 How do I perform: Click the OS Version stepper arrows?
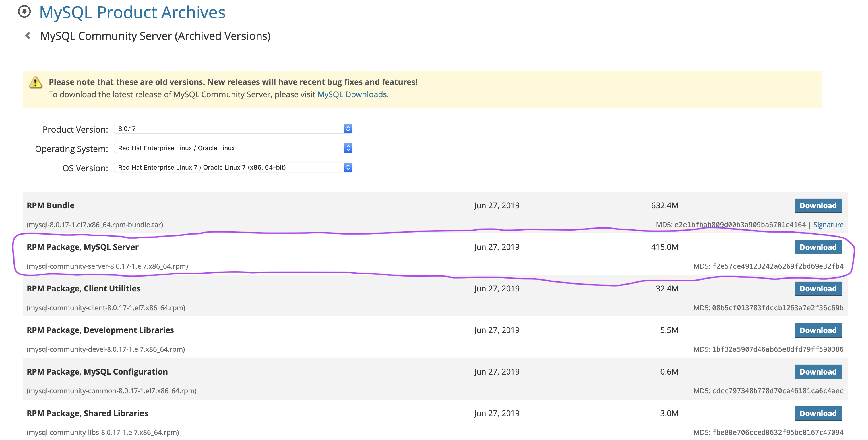point(348,167)
